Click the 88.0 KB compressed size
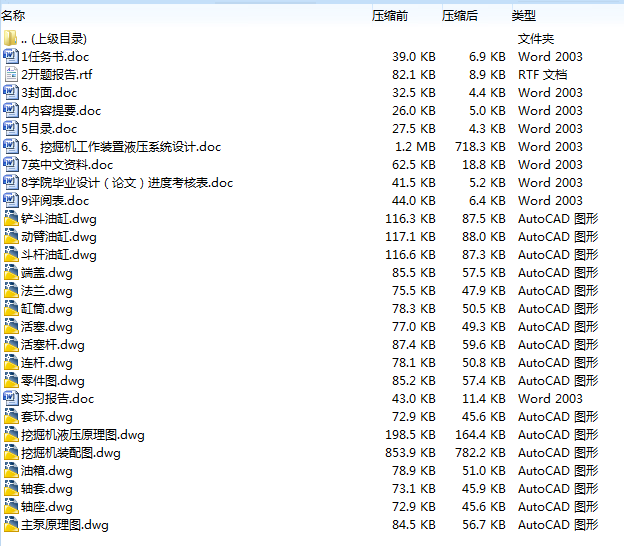This screenshot has width=624, height=546. tap(484, 236)
